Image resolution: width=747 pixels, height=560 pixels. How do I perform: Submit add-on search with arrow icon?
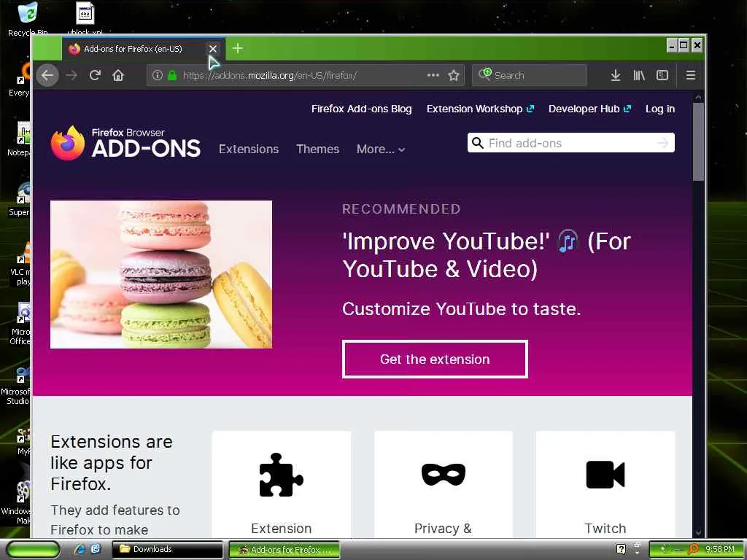pyautogui.click(x=662, y=143)
